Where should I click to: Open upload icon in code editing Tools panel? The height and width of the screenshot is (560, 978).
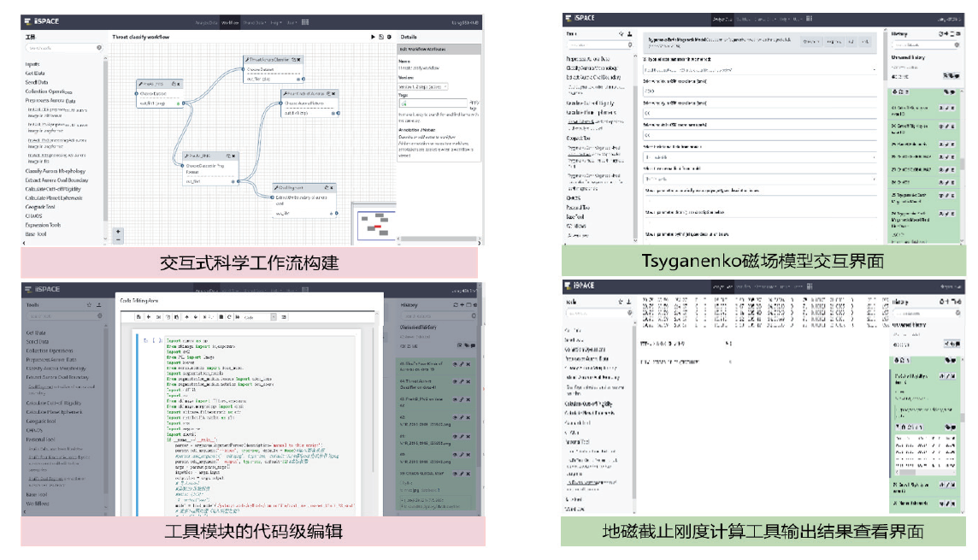coord(98,305)
